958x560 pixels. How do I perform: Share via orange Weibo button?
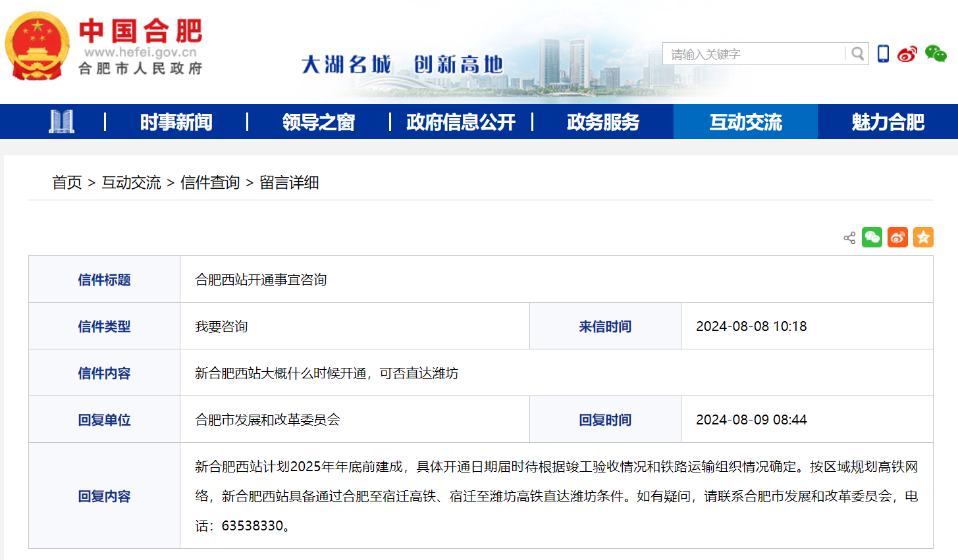click(x=897, y=237)
